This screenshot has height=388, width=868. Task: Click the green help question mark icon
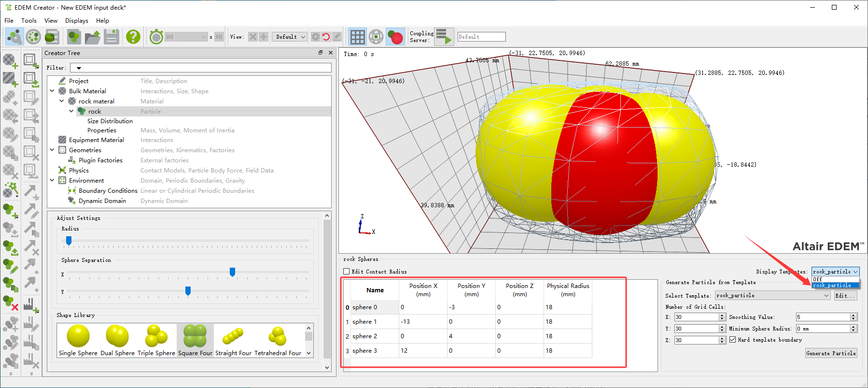(133, 37)
